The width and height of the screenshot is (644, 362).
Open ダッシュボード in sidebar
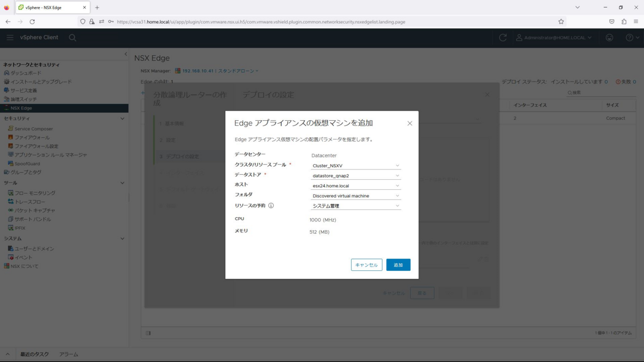point(26,73)
